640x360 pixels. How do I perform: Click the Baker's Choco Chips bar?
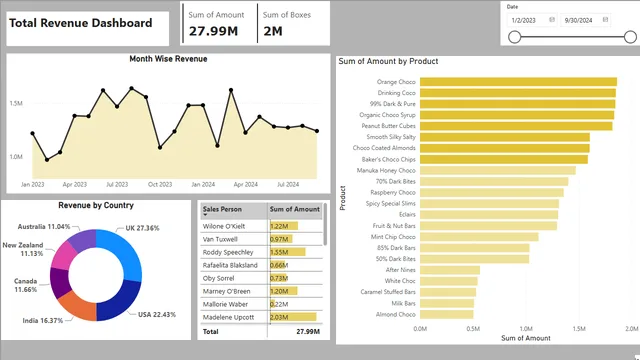point(504,159)
